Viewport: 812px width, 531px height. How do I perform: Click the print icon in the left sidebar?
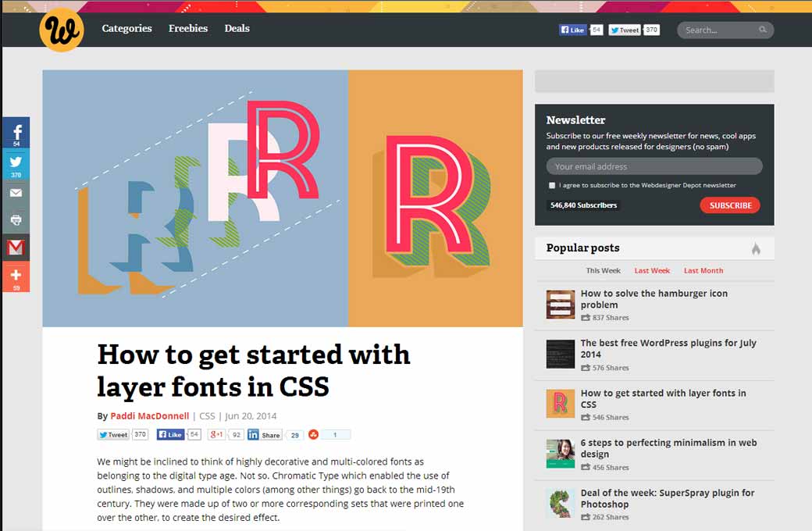pos(16,219)
